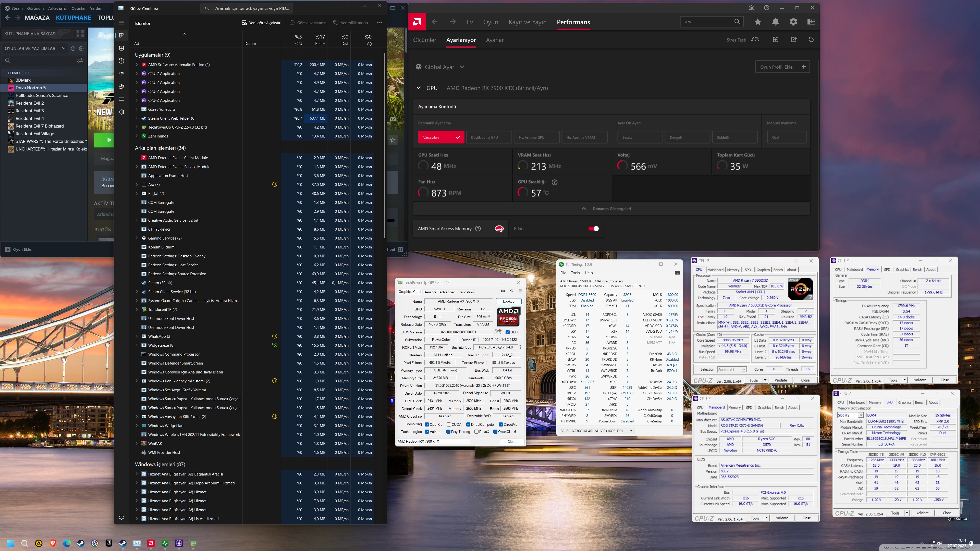
Task: Export tuning profile with the share icon
Action: [794, 40]
